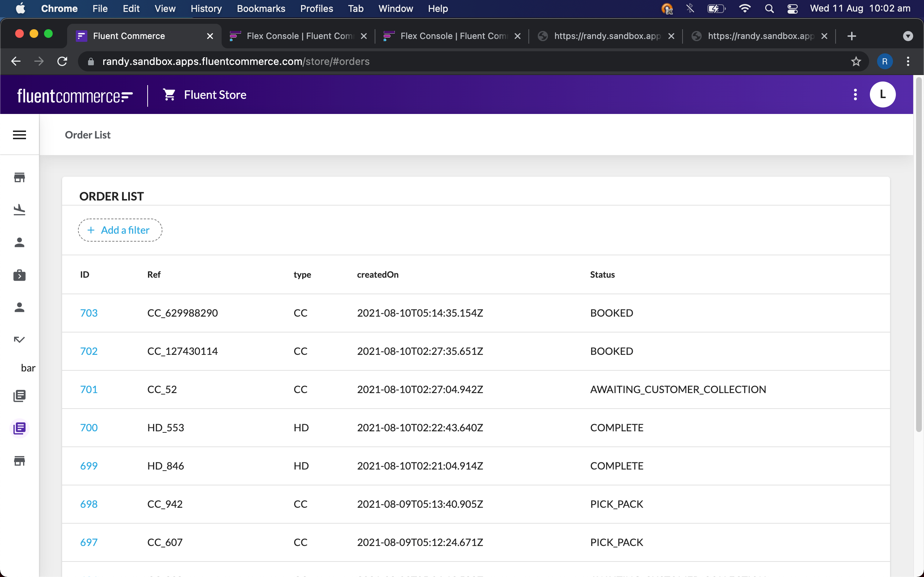Viewport: 924px width, 577px height.
Task: Open macOS Control Center icon
Action: pyautogui.click(x=792, y=8)
